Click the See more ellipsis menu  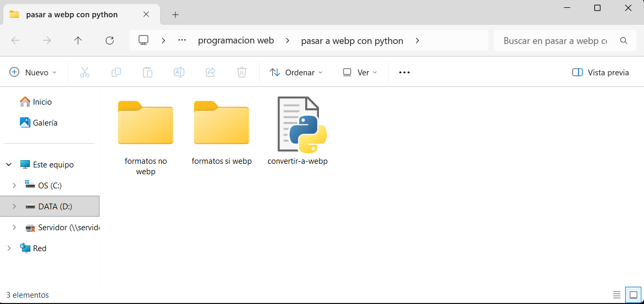pyautogui.click(x=404, y=72)
